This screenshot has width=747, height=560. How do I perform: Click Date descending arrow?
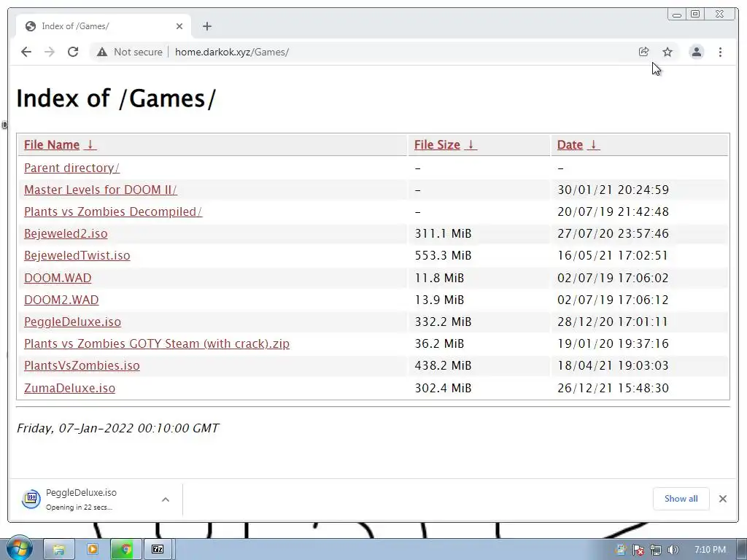(x=594, y=144)
